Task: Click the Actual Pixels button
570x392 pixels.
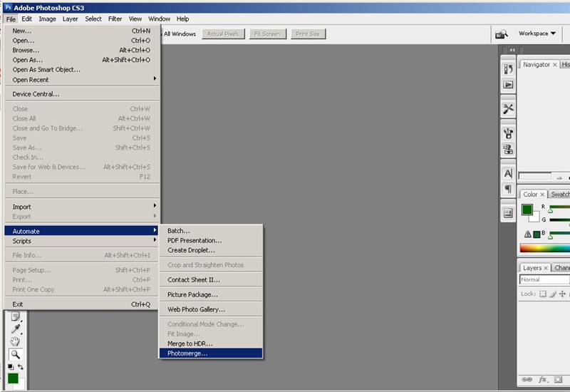Action: point(223,33)
